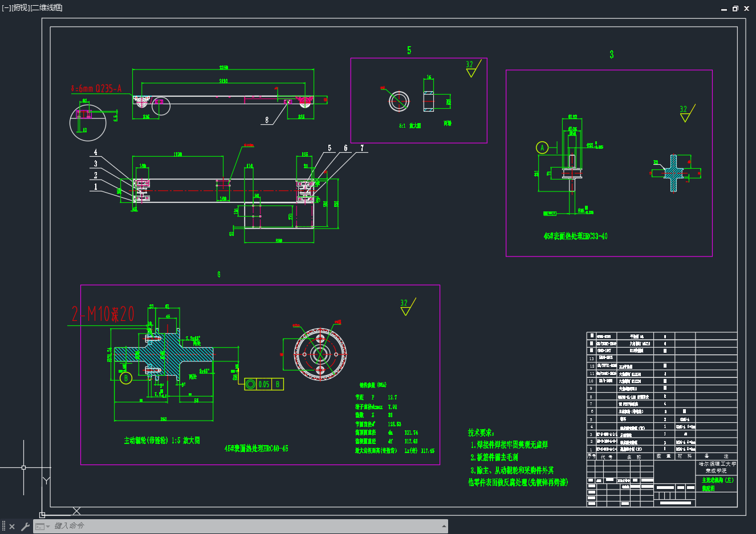This screenshot has width=756, height=534.
Task: Open the [俯视] view controls menu
Action: (21, 7)
